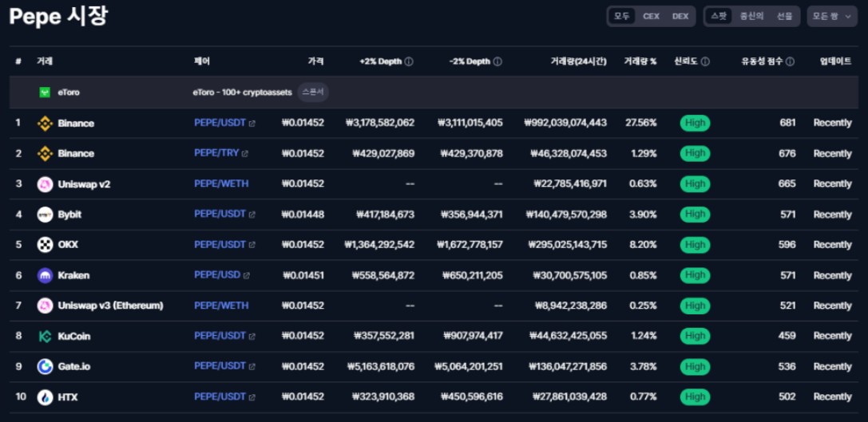Click the 유동성 점수 info icon
868x422 pixels.
pos(790,61)
